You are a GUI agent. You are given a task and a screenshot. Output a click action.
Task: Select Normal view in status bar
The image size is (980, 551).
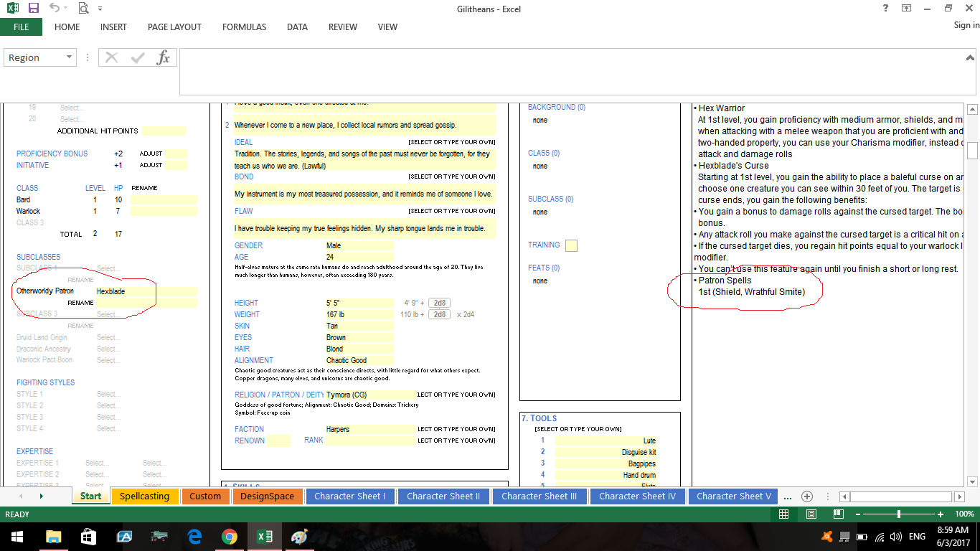tap(784, 514)
